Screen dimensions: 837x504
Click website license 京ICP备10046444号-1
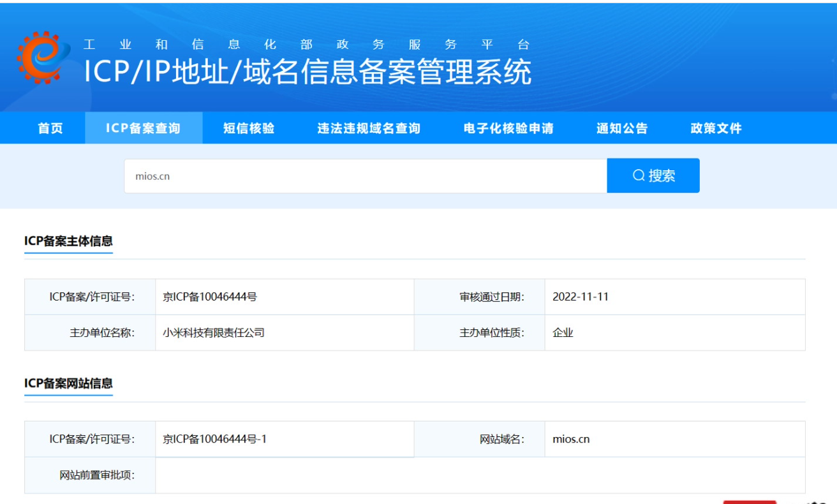click(214, 439)
